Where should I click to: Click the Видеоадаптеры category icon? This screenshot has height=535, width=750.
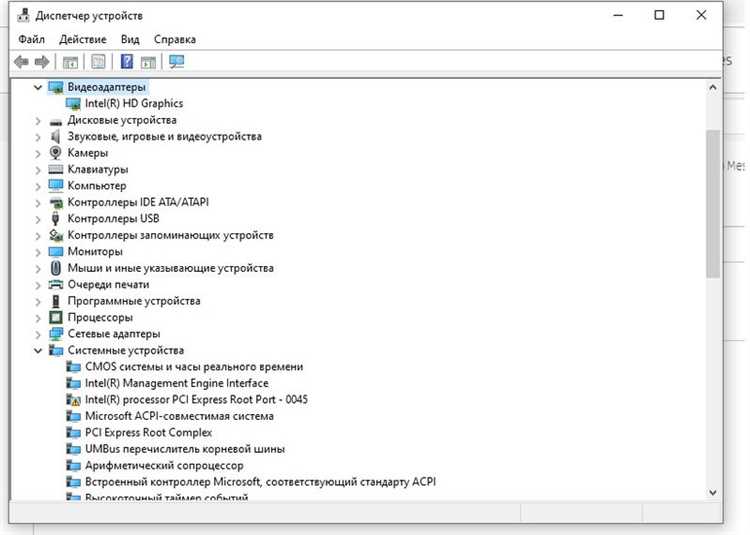[x=56, y=87]
